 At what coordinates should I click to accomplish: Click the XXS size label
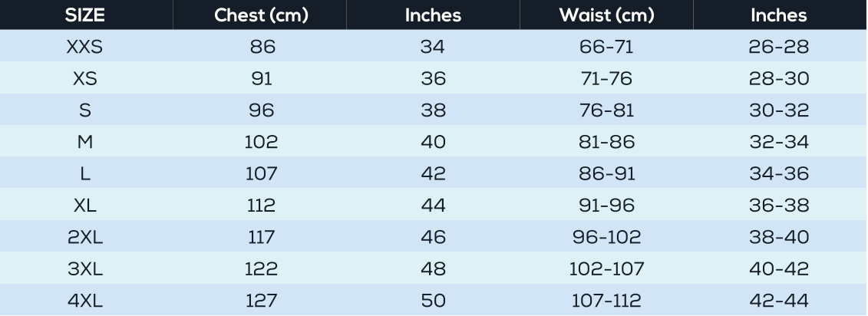(x=85, y=48)
